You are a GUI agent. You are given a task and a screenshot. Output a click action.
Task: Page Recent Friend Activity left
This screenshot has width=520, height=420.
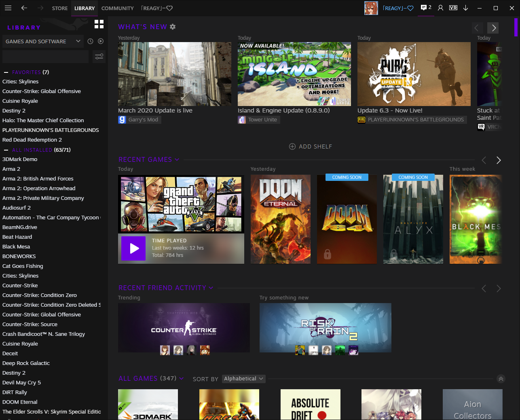pos(484,288)
